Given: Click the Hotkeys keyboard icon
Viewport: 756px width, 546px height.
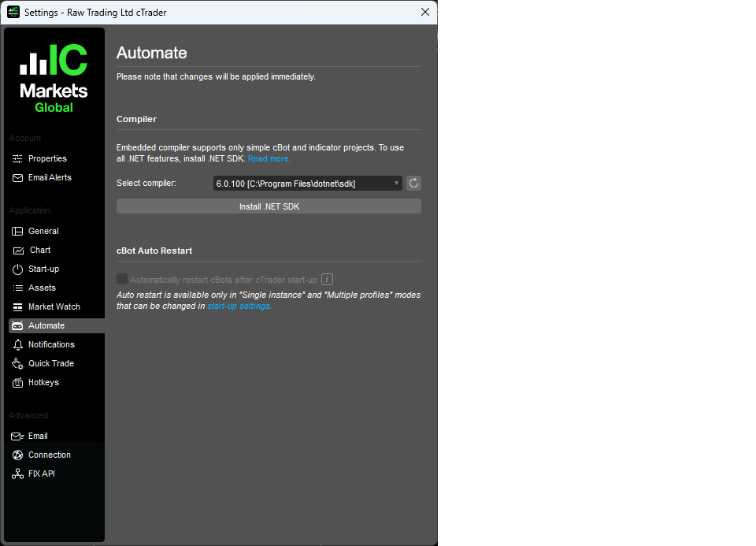Looking at the screenshot, I should (x=17, y=383).
